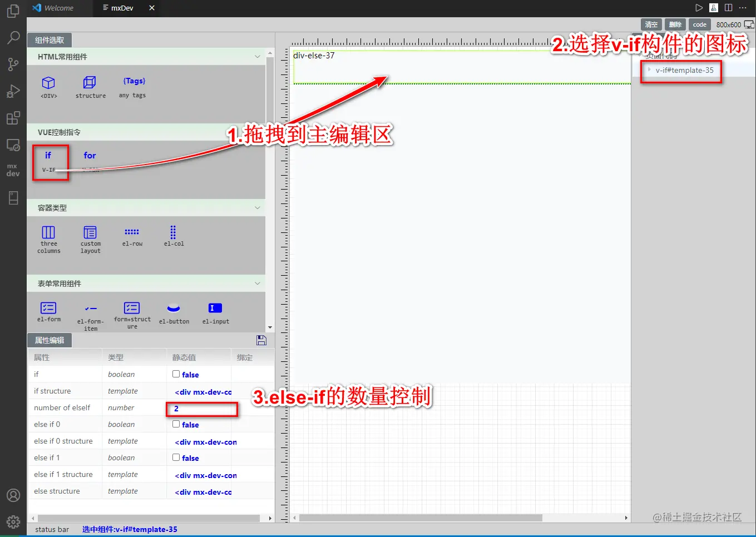
Task: Click the 绑定 column header
Action: point(245,357)
